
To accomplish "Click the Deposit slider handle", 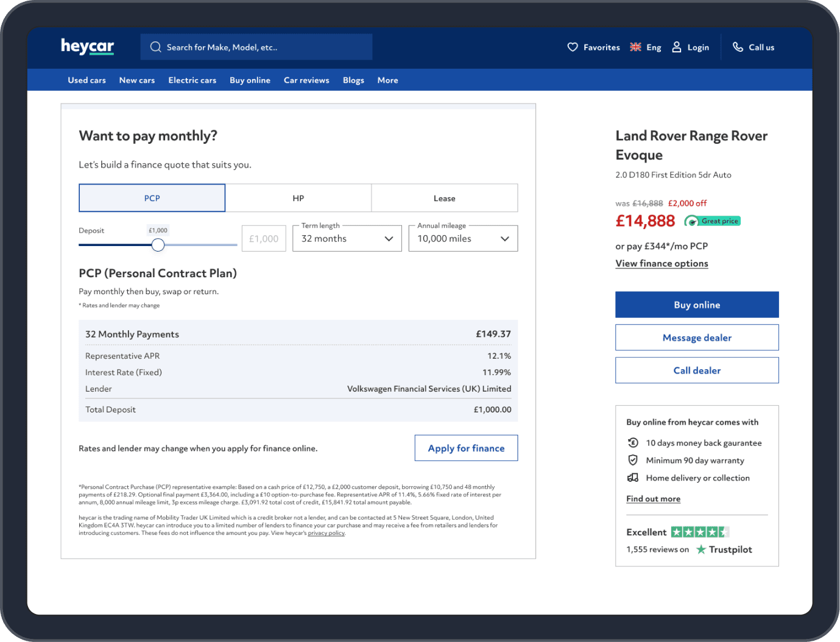I will [x=158, y=245].
